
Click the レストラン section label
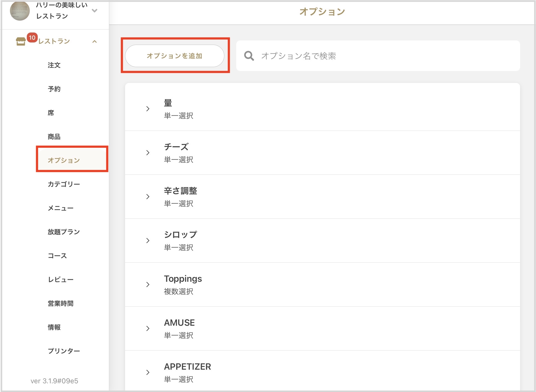click(54, 41)
